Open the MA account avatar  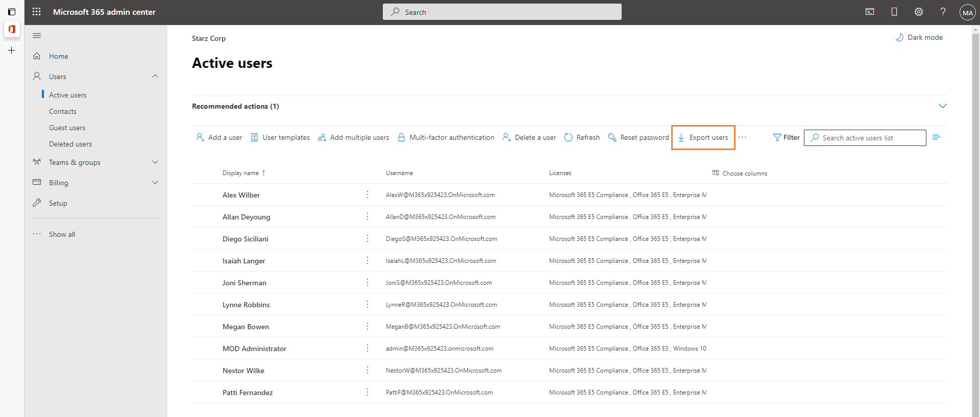[x=967, y=12]
